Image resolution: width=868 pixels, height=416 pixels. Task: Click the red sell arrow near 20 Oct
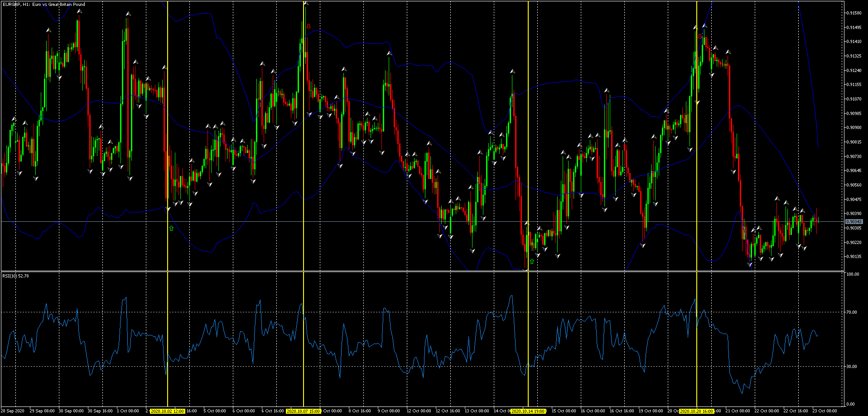pos(699,36)
